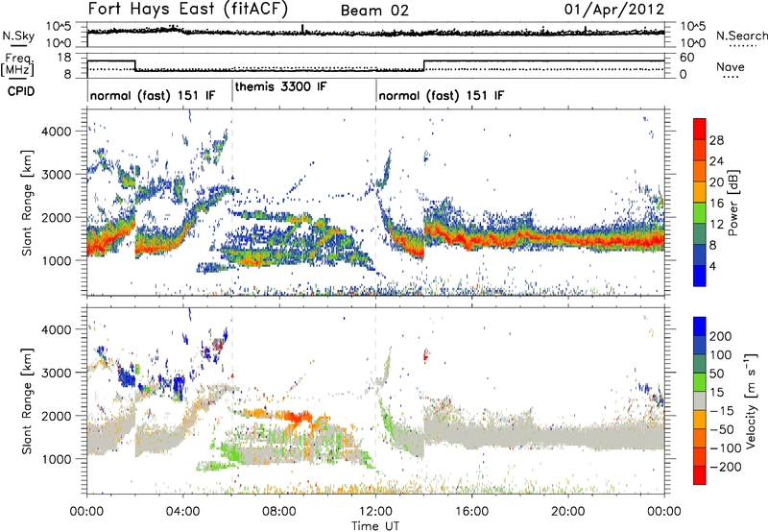Click the '18' frequency axis tick
The height and width of the screenshot is (532, 768).
tap(63, 58)
